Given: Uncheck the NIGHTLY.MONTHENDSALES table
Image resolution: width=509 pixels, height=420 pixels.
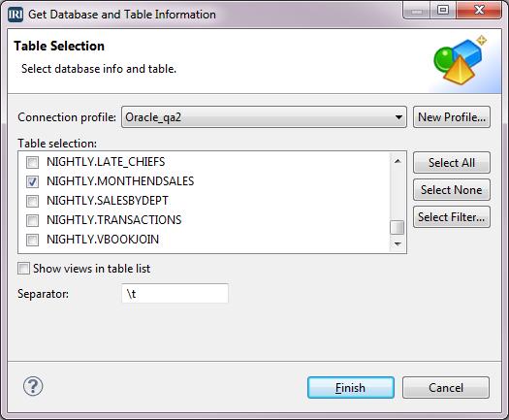Looking at the screenshot, I should point(32,181).
